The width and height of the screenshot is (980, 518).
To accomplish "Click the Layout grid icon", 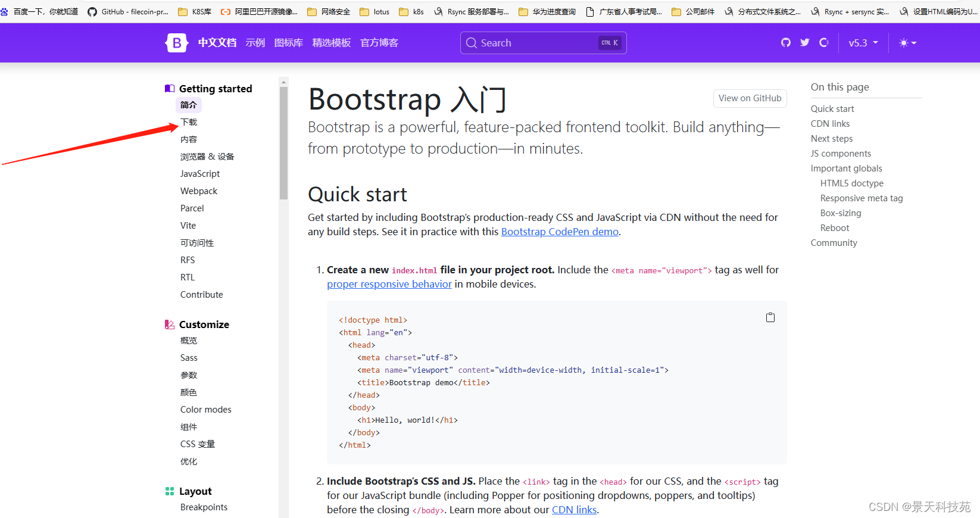I will 170,491.
